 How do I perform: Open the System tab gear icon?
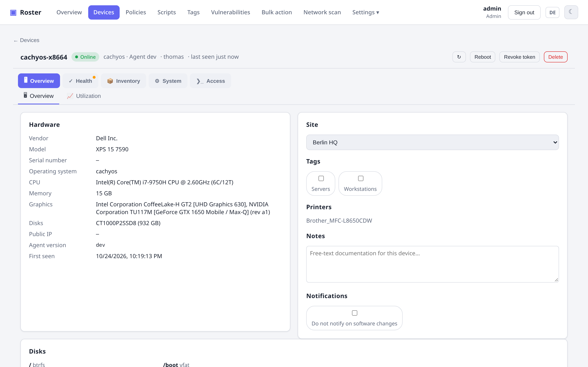[x=157, y=81]
